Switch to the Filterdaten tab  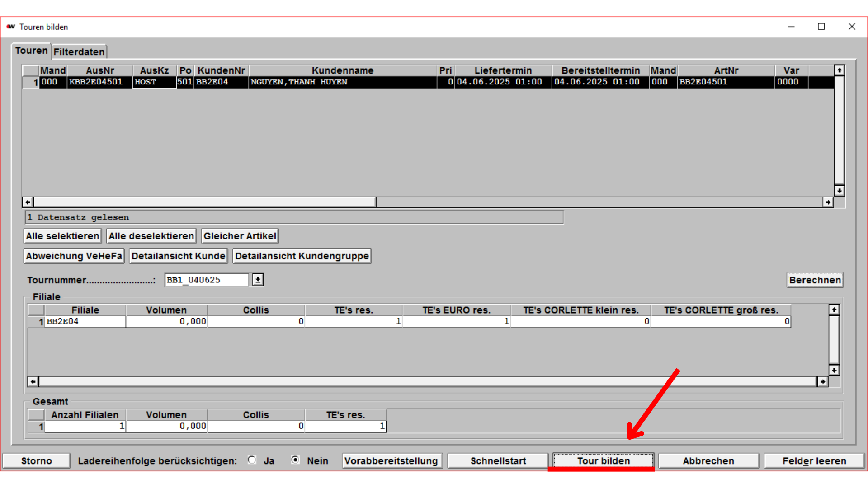(79, 52)
